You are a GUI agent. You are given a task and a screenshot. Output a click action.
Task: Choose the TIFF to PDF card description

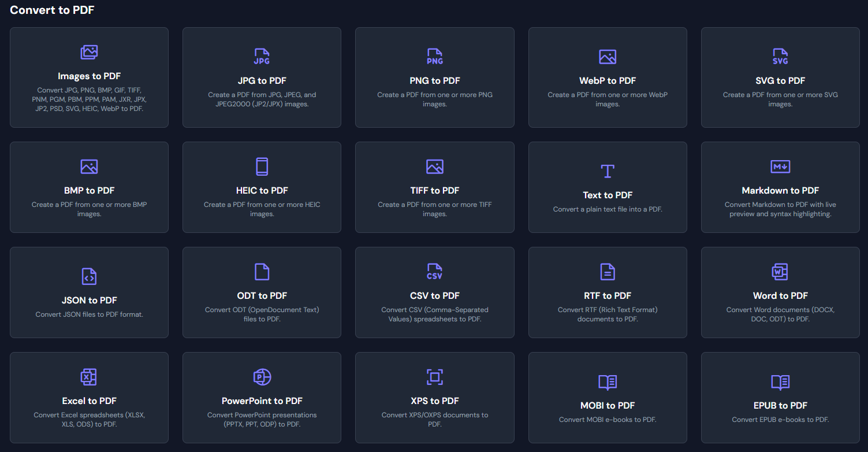pyautogui.click(x=434, y=209)
